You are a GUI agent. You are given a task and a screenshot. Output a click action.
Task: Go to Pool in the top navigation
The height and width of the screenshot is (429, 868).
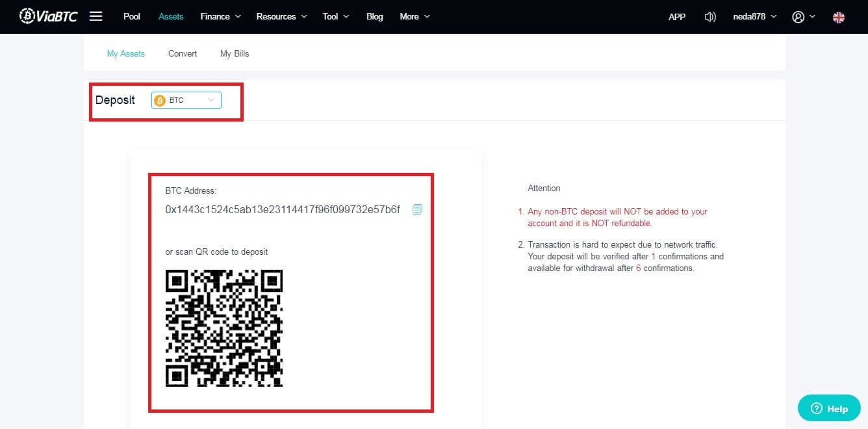132,17
